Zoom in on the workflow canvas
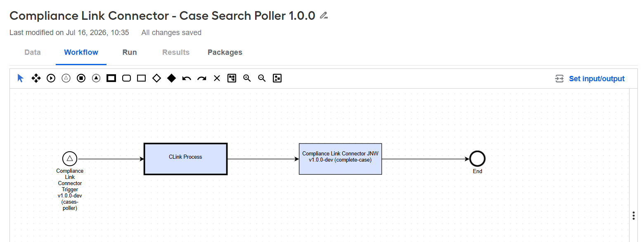This screenshot has height=242, width=644. click(247, 78)
